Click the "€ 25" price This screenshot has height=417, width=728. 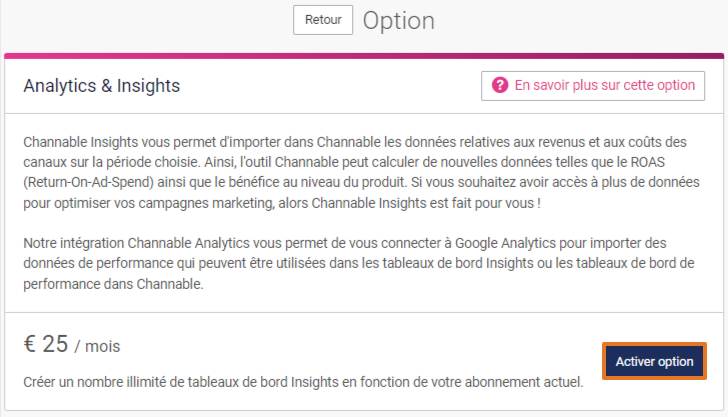coord(46,344)
